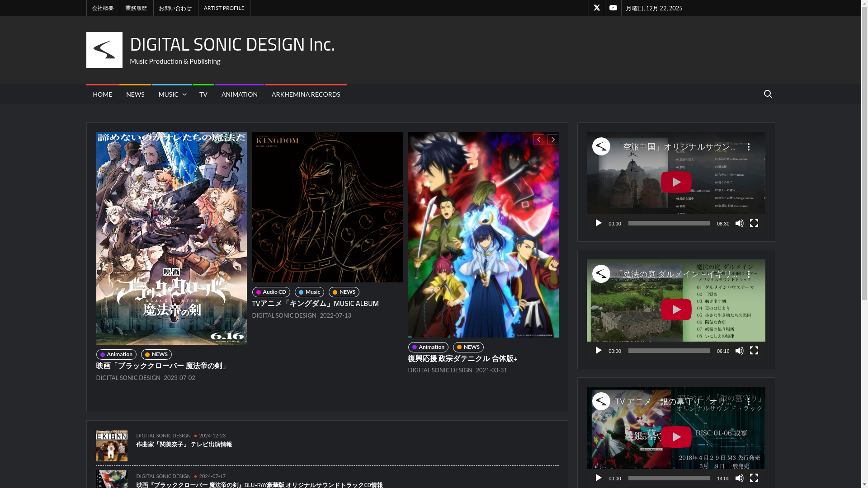868x488 pixels.
Task: Click Animation tag under 政宗ダテニクル post
Action: click(x=428, y=347)
